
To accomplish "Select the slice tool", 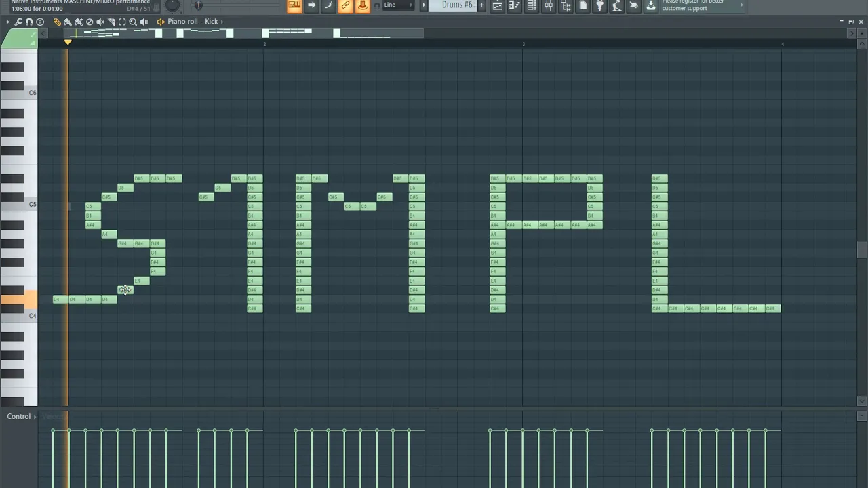I will coord(112,22).
